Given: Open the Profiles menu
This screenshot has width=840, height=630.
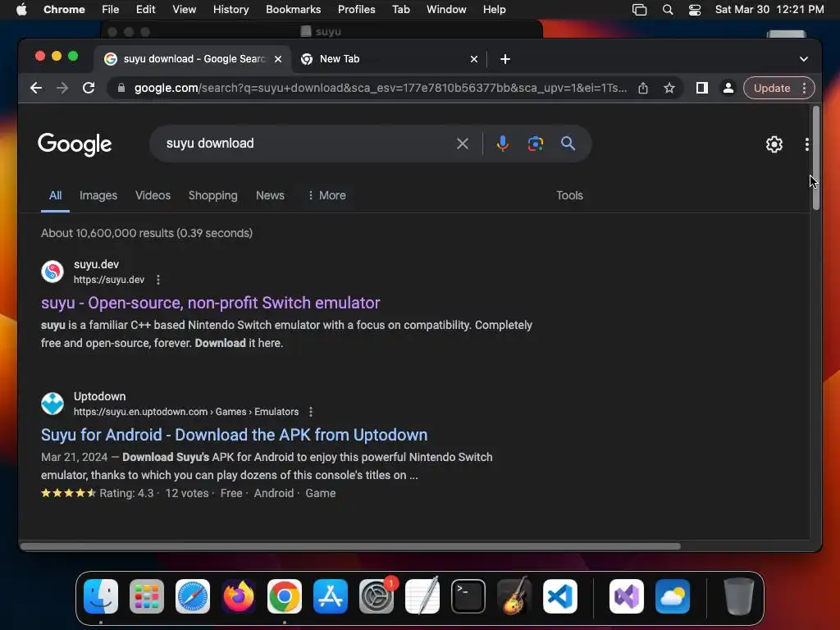Looking at the screenshot, I should [x=356, y=10].
